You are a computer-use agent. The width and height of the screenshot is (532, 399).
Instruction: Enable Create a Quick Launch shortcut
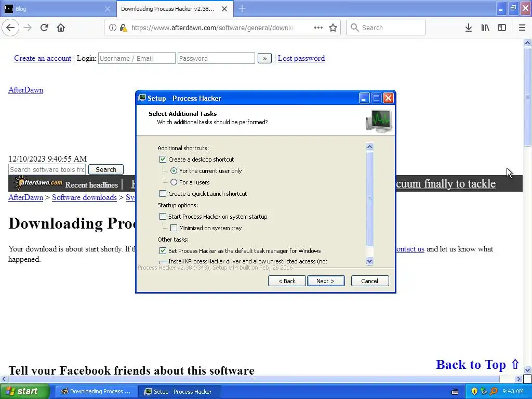pos(163,194)
